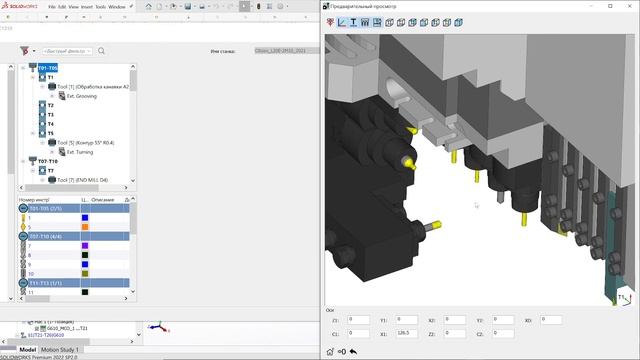Select G610_MCO_1 item in lower tree
Image resolution: width=640 pixels, height=360 pixels.
click(x=67, y=328)
